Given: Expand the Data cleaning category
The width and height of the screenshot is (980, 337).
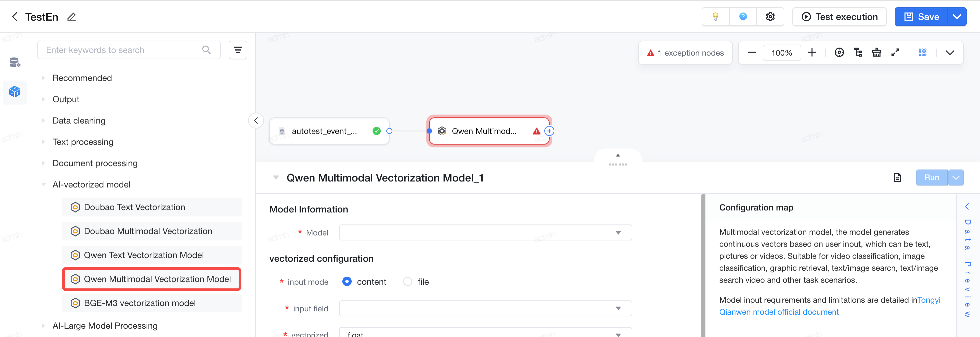Looking at the screenshot, I should click(79, 121).
